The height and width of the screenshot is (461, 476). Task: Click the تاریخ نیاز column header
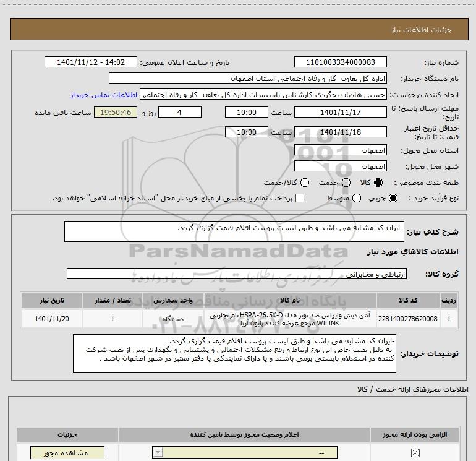click(51, 300)
